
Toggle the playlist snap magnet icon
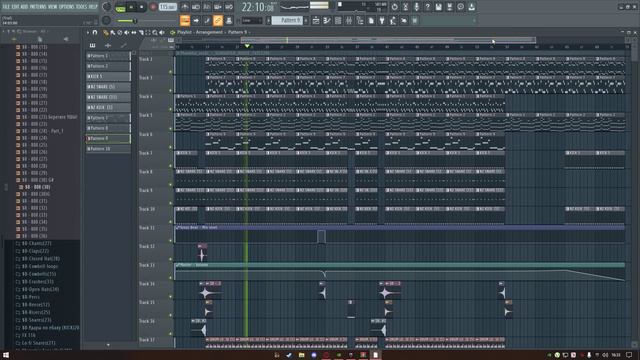click(x=95, y=32)
